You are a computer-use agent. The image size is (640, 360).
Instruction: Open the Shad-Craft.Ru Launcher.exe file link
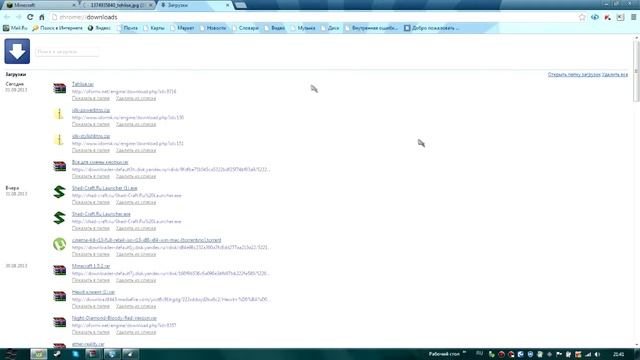tap(101, 214)
